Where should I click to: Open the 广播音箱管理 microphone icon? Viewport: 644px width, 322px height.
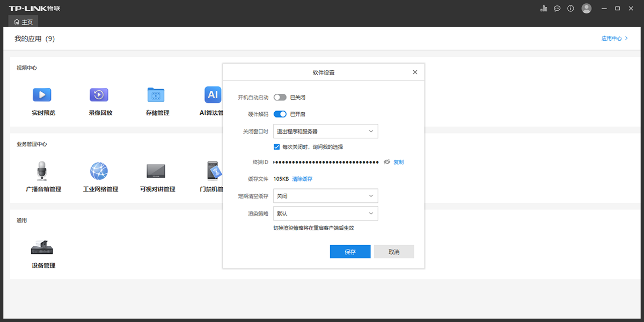point(42,171)
